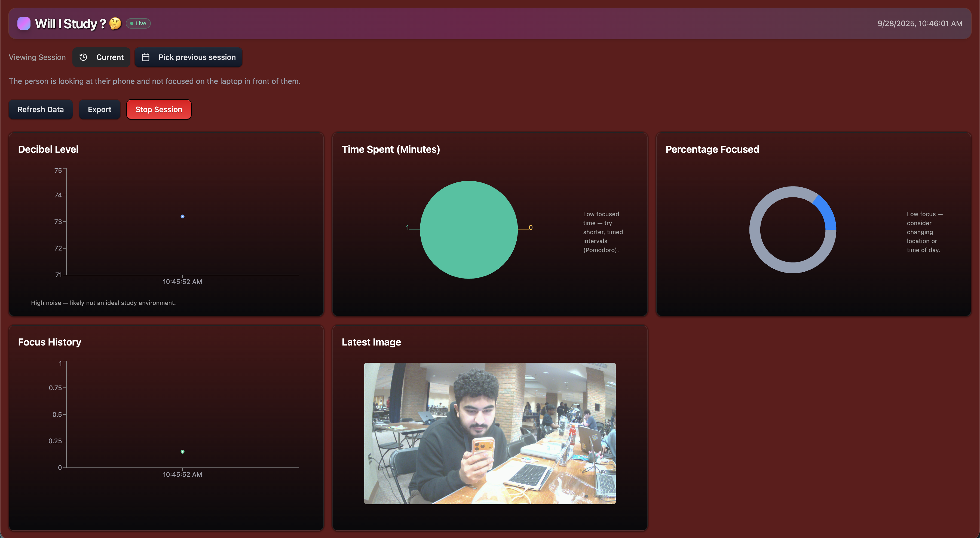Open the Latest Image webcam thumbnail

[x=490, y=433]
